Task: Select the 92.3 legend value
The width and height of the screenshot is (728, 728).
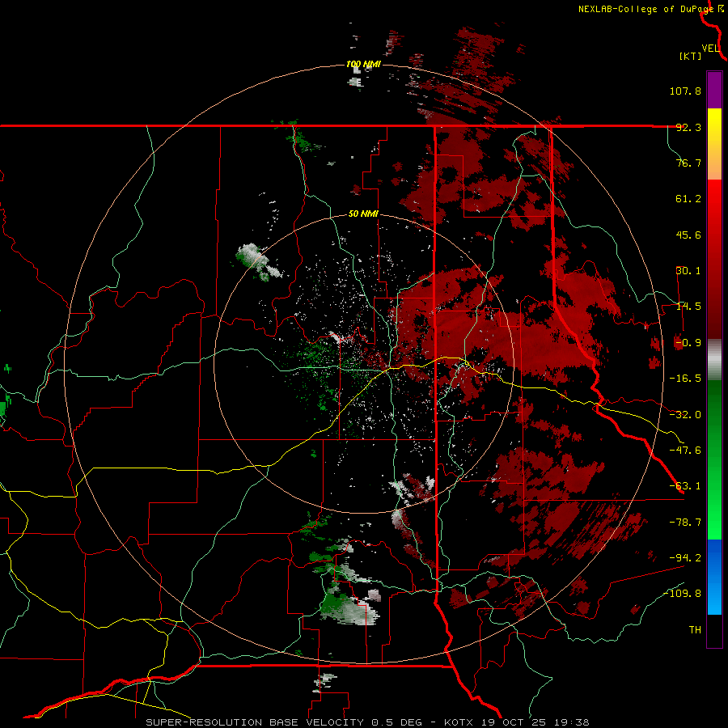Action: 688,127
